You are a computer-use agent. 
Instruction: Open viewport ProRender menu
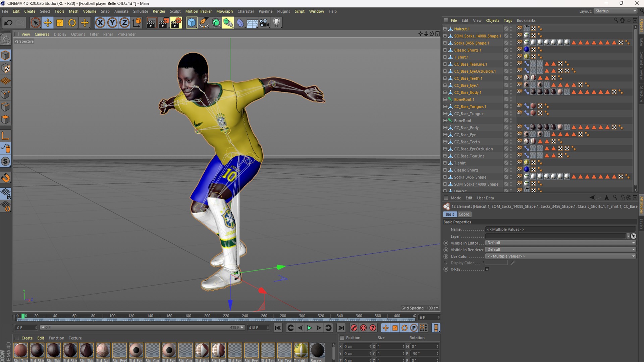coord(126,34)
